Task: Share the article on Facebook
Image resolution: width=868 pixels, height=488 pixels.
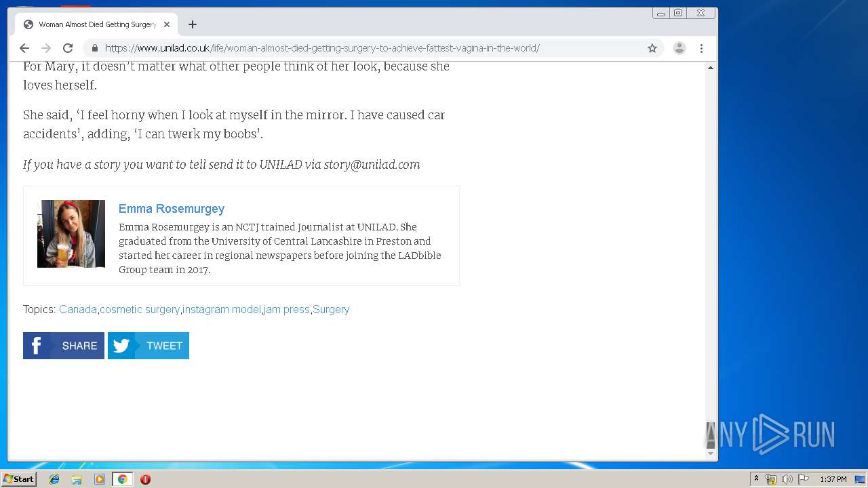Action: pos(64,346)
